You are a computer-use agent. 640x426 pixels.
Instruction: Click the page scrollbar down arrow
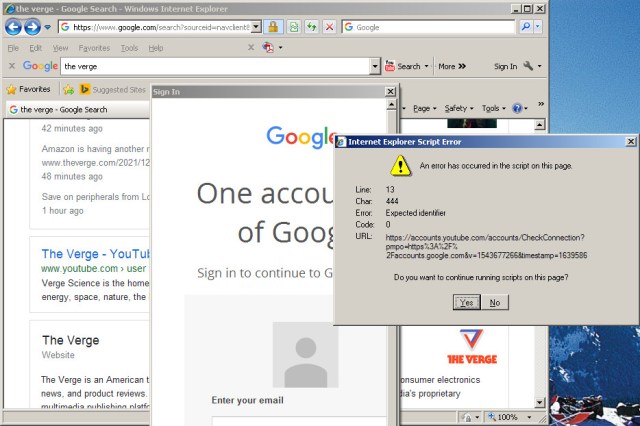[x=540, y=402]
